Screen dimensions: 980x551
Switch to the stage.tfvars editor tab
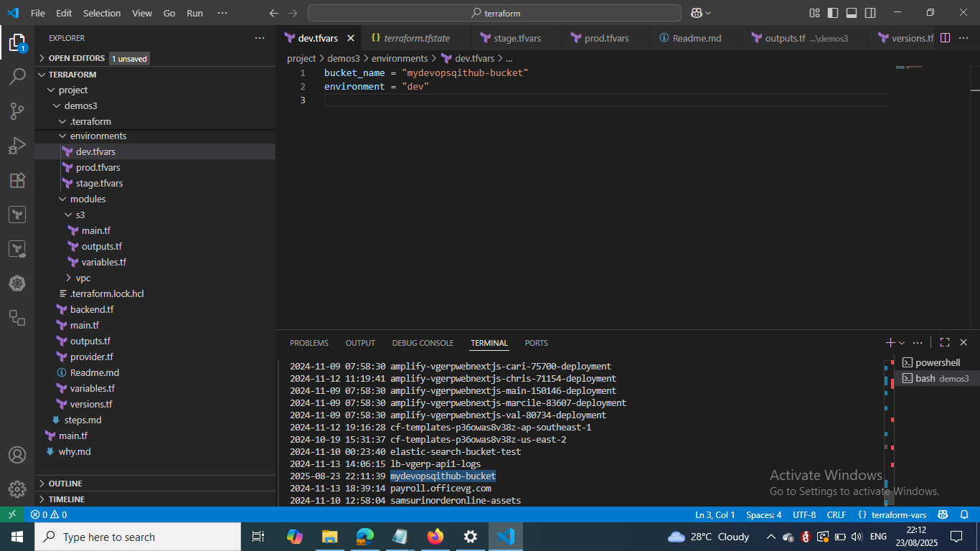[517, 38]
